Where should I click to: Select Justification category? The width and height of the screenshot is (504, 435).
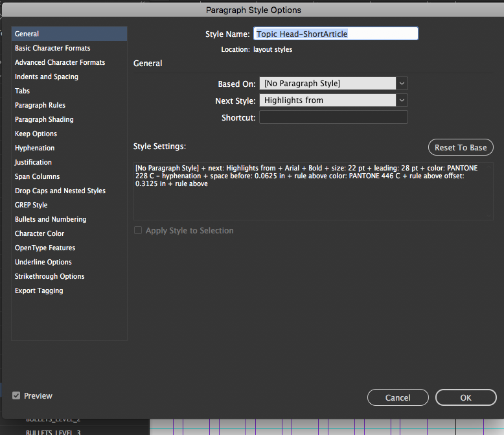pyautogui.click(x=69, y=162)
